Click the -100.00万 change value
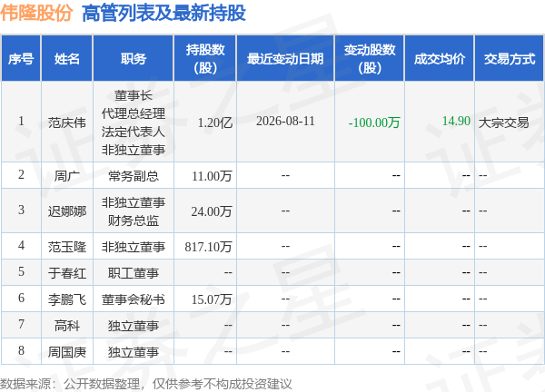545x392 pixels. click(x=374, y=122)
